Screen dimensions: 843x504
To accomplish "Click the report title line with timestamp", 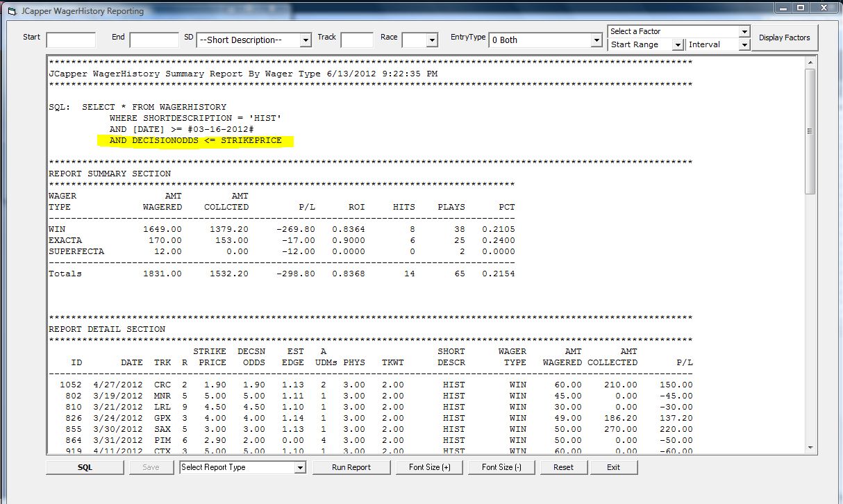I will tap(243, 74).
